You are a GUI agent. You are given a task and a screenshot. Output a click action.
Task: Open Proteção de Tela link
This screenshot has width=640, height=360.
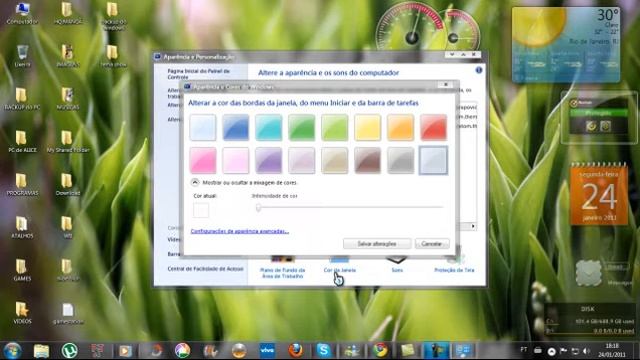point(454,270)
